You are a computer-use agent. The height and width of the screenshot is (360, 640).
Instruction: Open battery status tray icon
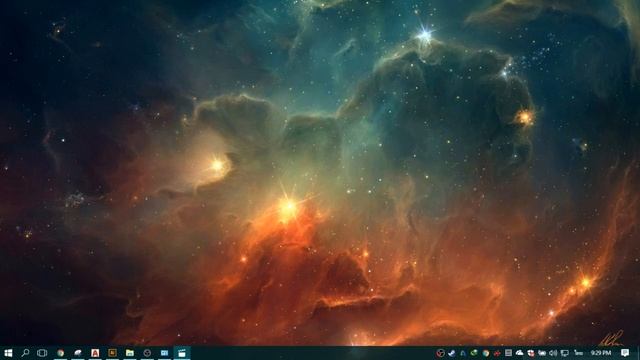coord(542,353)
